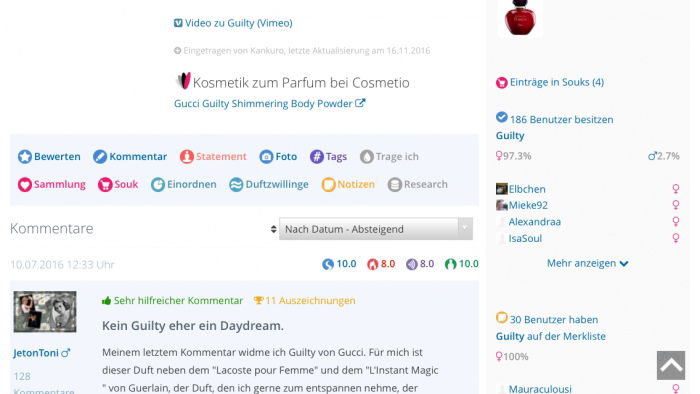Open the Tags option
This screenshot has width=700, height=394.
(336, 157)
